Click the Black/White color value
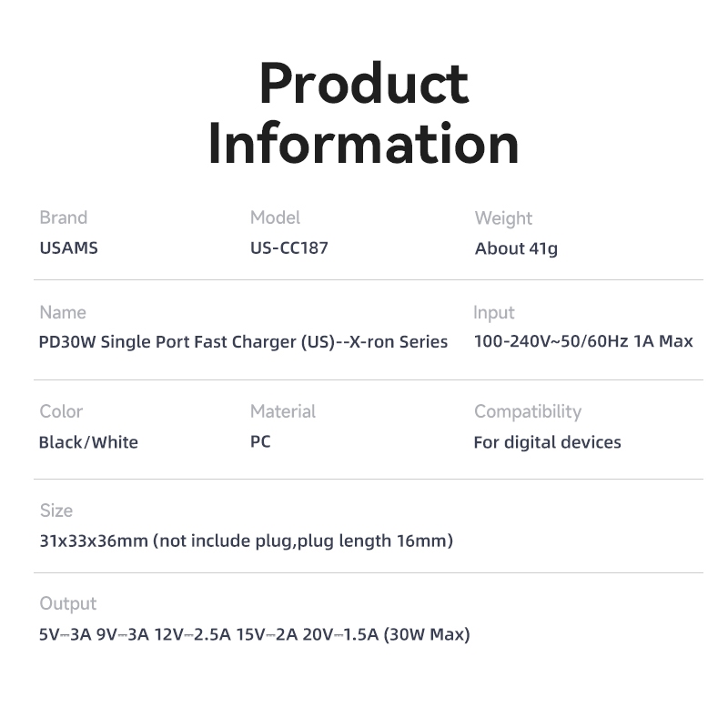728x728 pixels. (88, 442)
